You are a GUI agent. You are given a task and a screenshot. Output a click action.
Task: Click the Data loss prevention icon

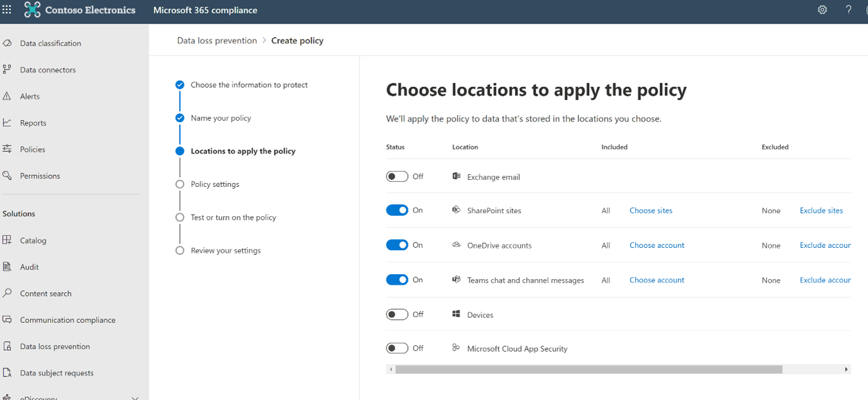7,346
